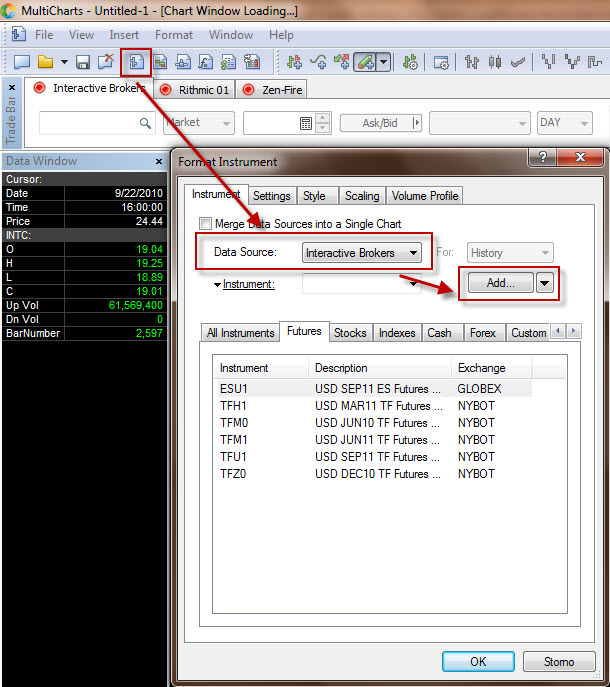The height and width of the screenshot is (687, 610).
Task: Toggle Merge Data Sources into a Single Chart
Action: [x=205, y=224]
